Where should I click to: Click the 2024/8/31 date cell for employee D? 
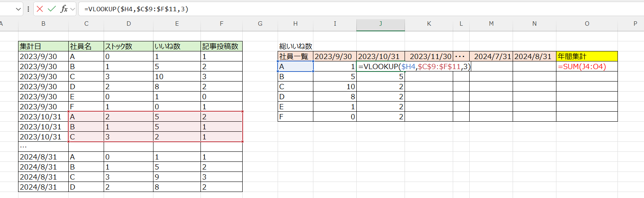(43, 187)
